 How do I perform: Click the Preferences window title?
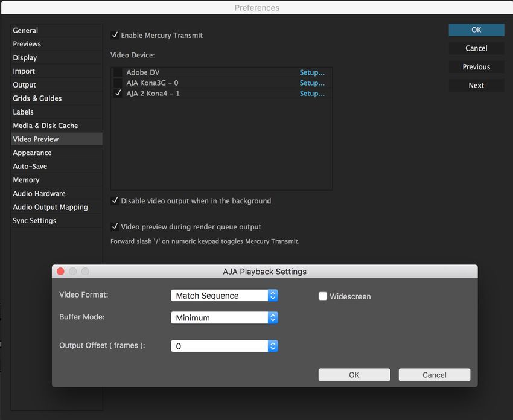(257, 8)
